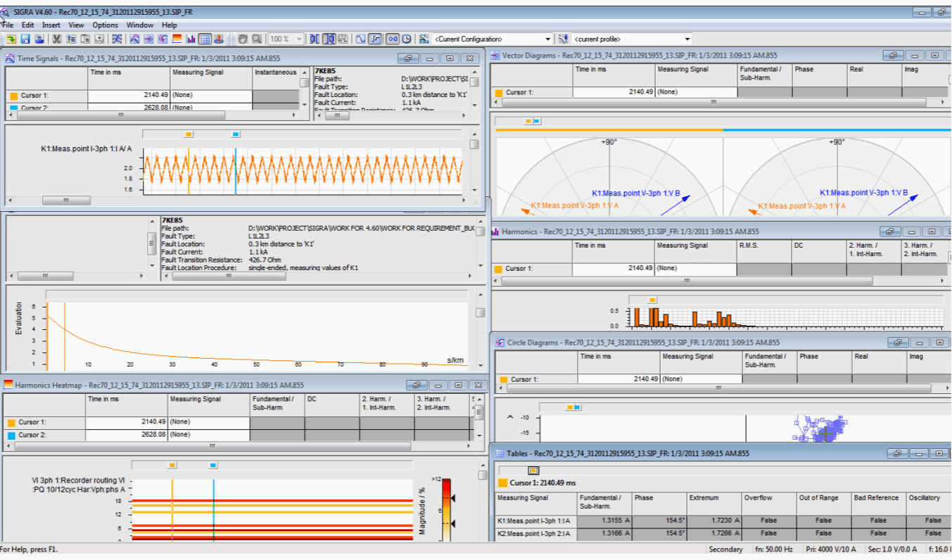Click Cursor 2 time value in Harmonics Heatmap

pyautogui.click(x=127, y=435)
